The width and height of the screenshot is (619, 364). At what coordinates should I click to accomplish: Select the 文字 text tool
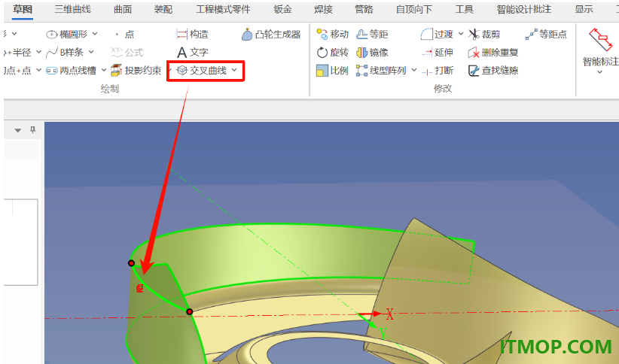(192, 52)
